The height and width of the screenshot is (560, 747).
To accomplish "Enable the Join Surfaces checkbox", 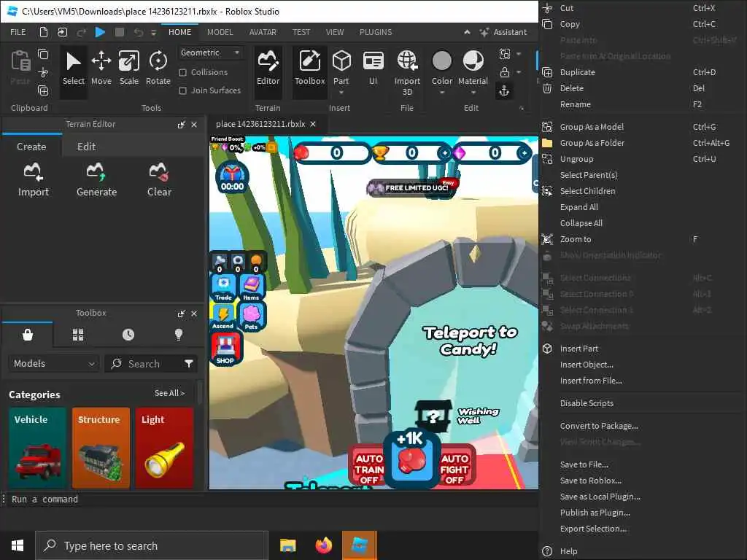I will point(182,90).
